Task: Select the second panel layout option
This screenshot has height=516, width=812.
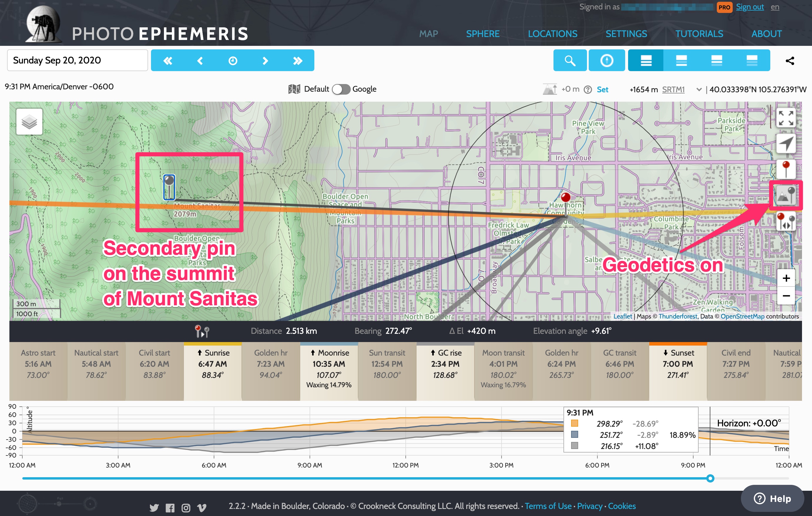Action: pos(681,60)
